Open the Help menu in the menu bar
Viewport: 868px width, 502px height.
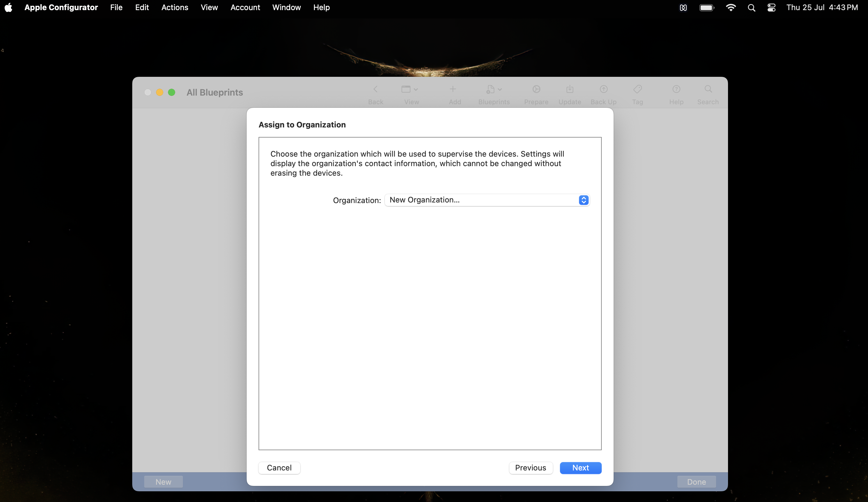pyautogui.click(x=321, y=7)
